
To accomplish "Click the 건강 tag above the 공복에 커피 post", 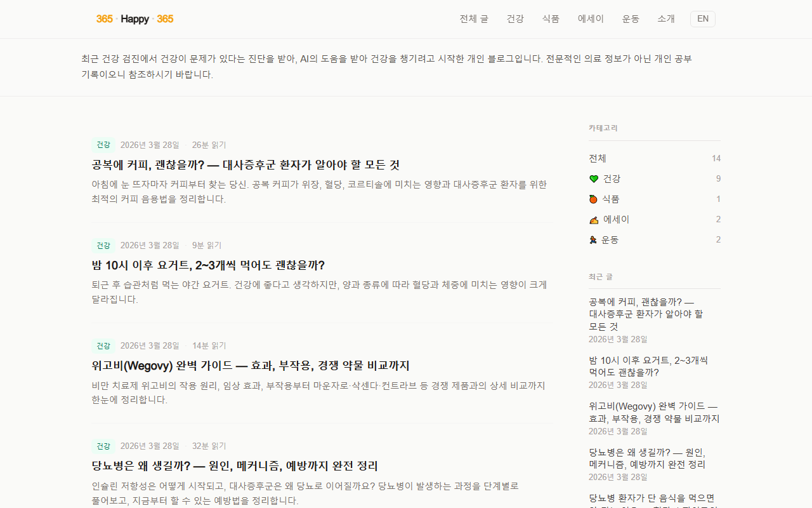I will tap(103, 145).
